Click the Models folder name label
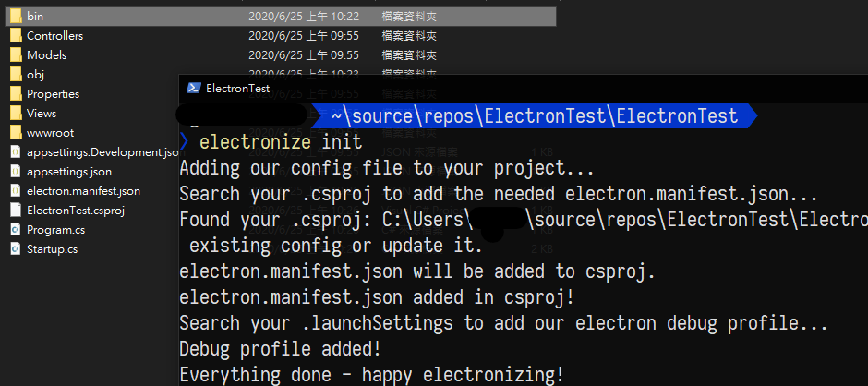This screenshot has width=868, height=386. 46,54
